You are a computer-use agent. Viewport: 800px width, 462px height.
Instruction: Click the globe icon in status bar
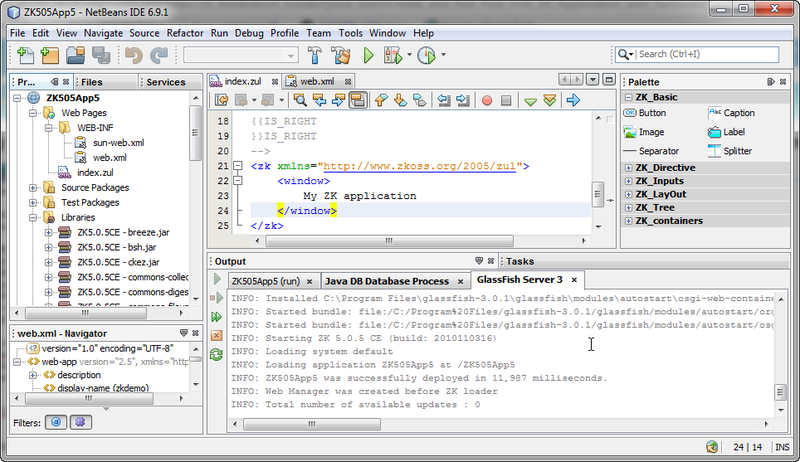712,447
